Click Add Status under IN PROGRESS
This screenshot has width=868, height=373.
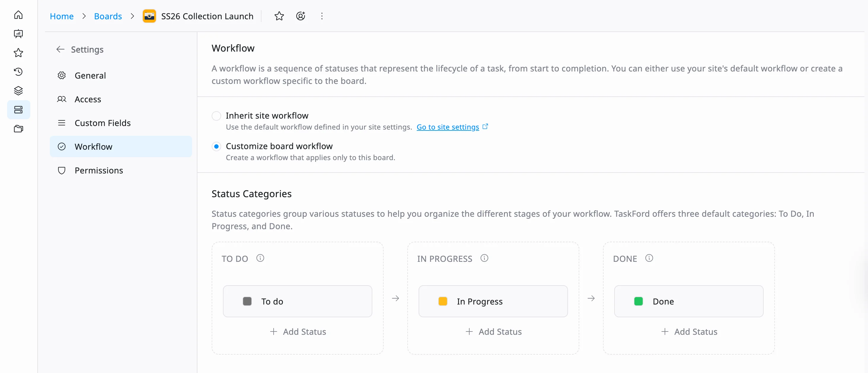coord(493,331)
